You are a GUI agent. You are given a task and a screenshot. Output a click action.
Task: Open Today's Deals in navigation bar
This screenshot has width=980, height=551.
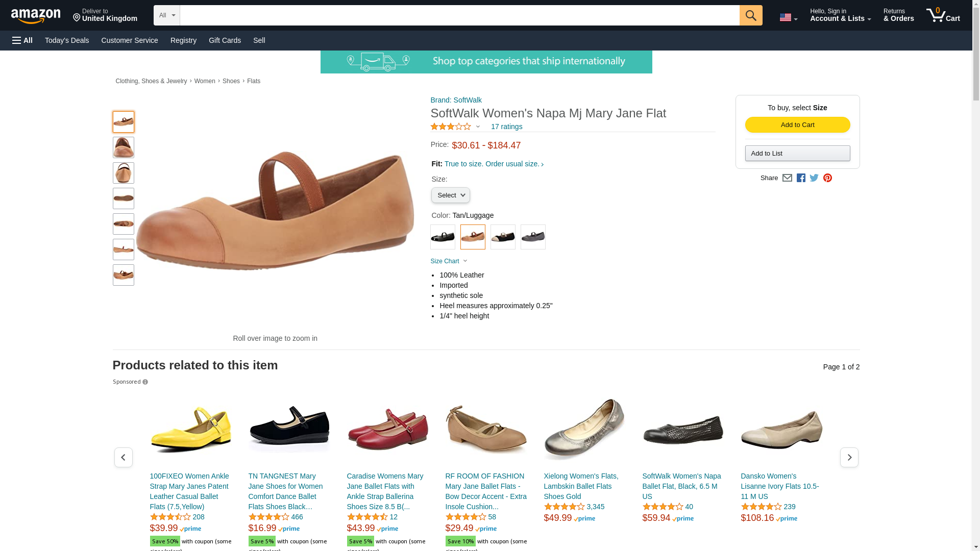pos(67,40)
